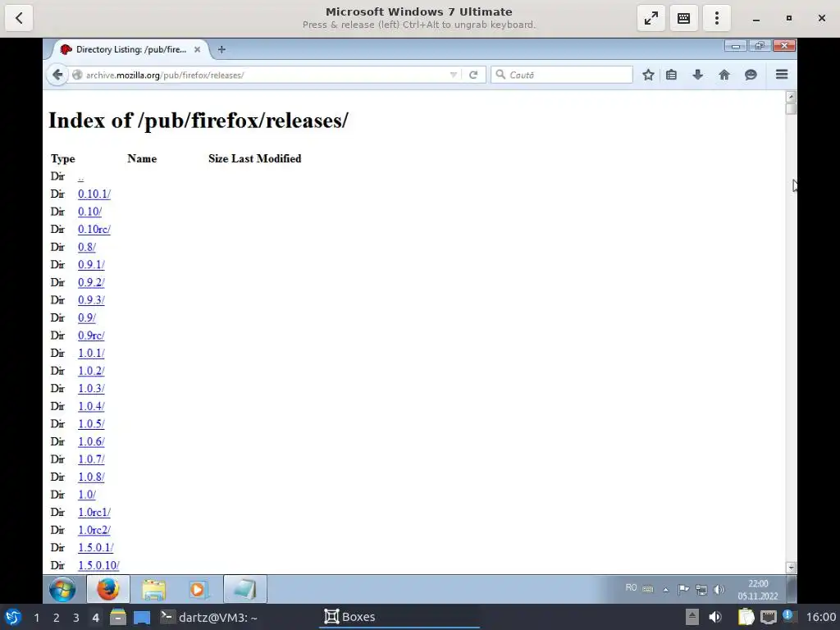Open Firefox hamburger menu
Screen dimensions: 840x630
coord(782,75)
